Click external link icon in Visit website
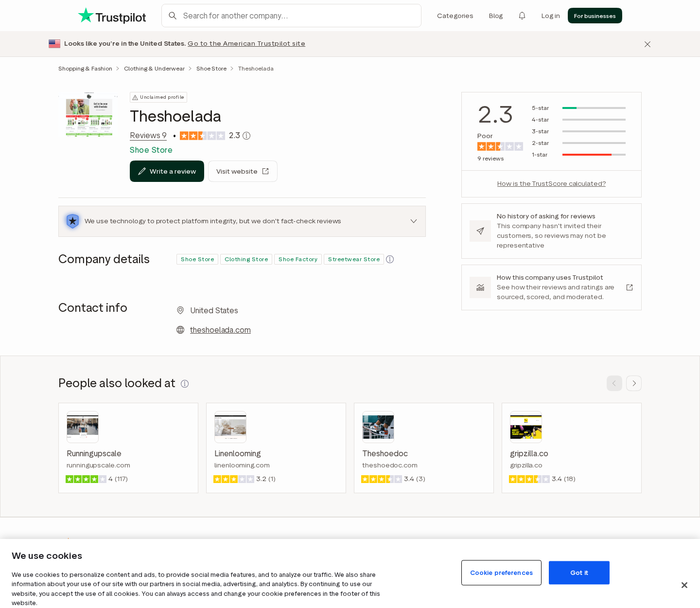Viewport: 700px width, 608px height. pyautogui.click(x=265, y=171)
